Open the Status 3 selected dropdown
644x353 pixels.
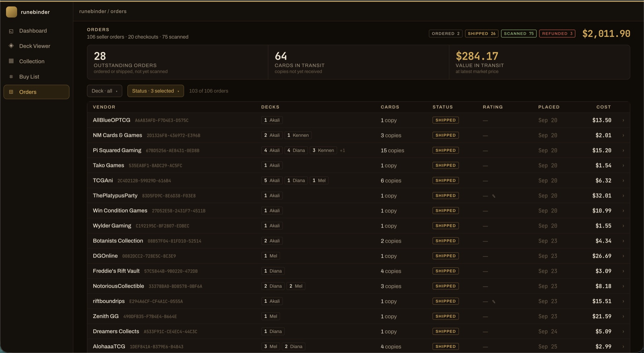point(156,91)
